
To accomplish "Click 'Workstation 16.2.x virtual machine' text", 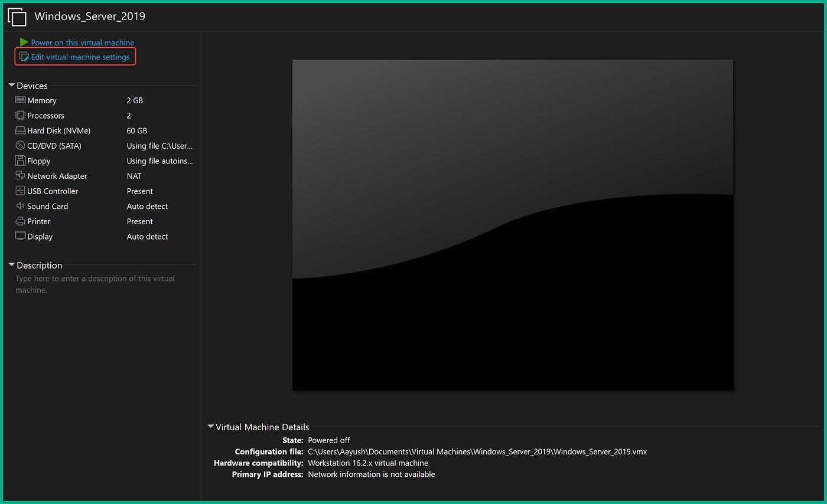I will coord(368,463).
